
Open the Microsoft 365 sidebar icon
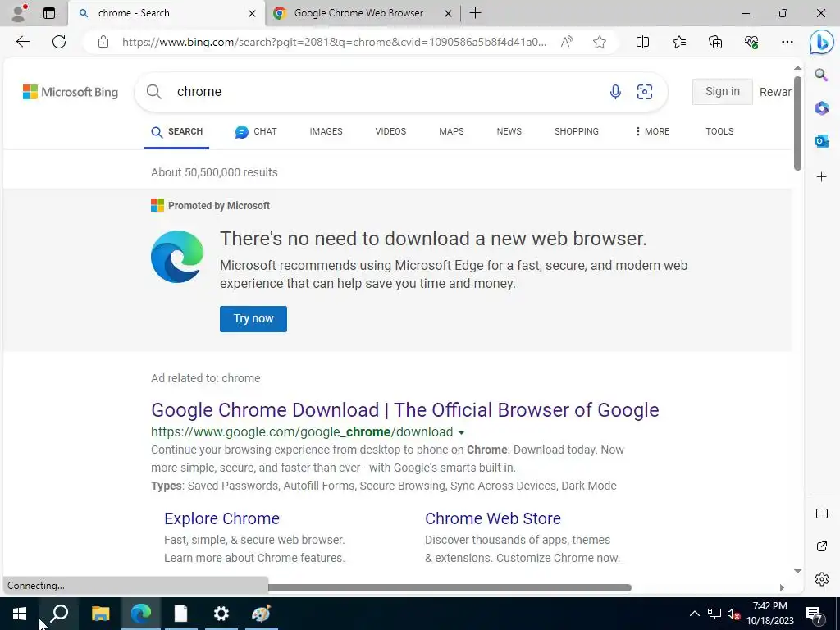[x=821, y=107]
